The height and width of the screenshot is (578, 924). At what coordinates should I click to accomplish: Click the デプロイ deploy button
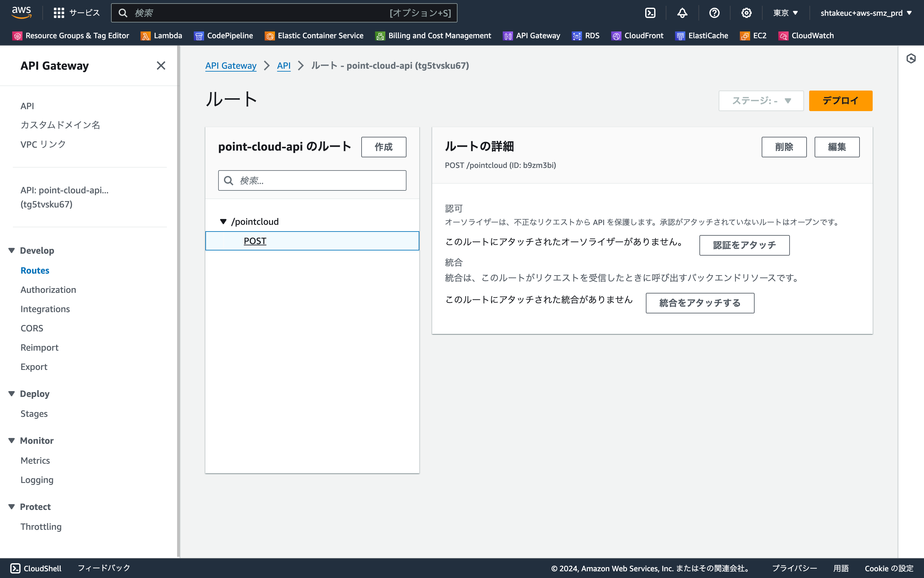point(840,101)
